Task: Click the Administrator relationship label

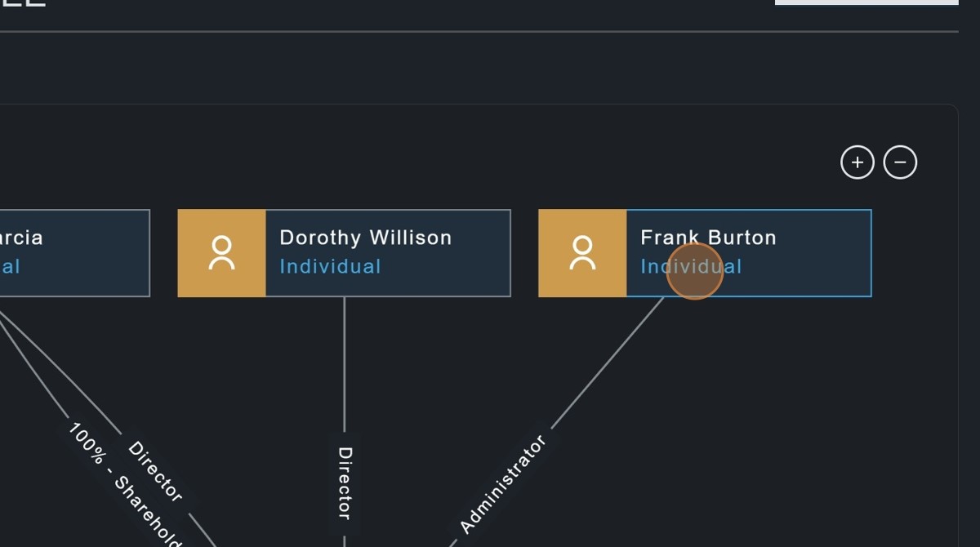Action: point(502,485)
